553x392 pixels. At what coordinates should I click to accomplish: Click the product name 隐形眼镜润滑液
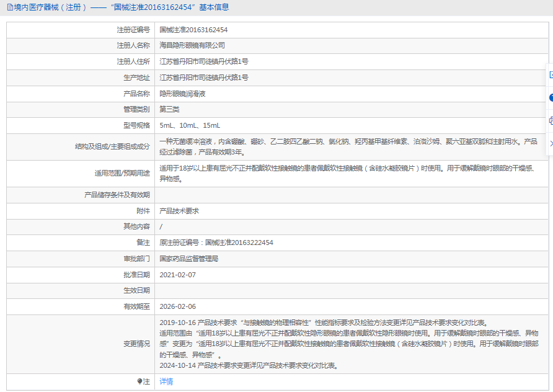pyautogui.click(x=182, y=94)
